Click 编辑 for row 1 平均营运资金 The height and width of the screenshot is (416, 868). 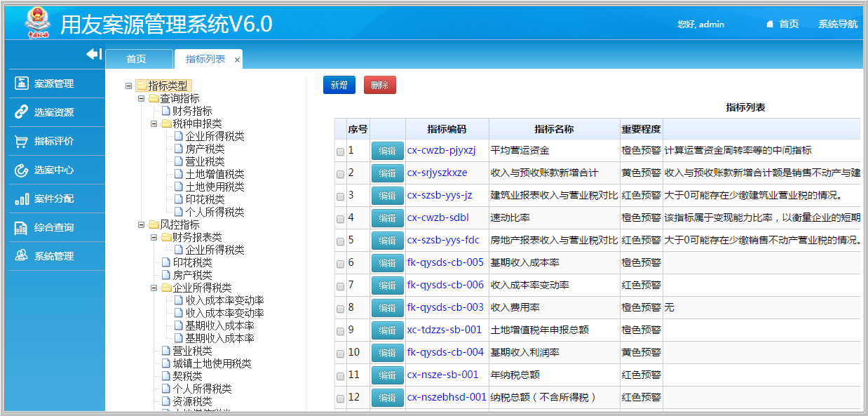[388, 151]
